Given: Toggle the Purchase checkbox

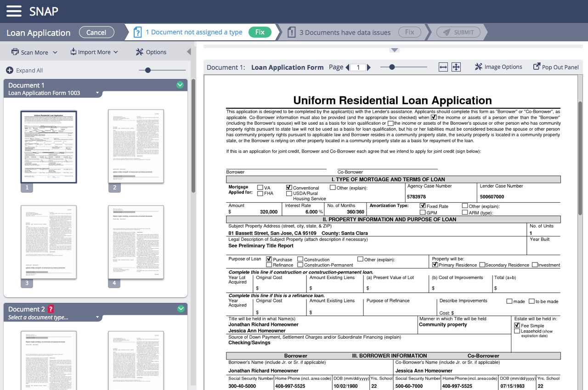Looking at the screenshot, I should pyautogui.click(x=269, y=259).
